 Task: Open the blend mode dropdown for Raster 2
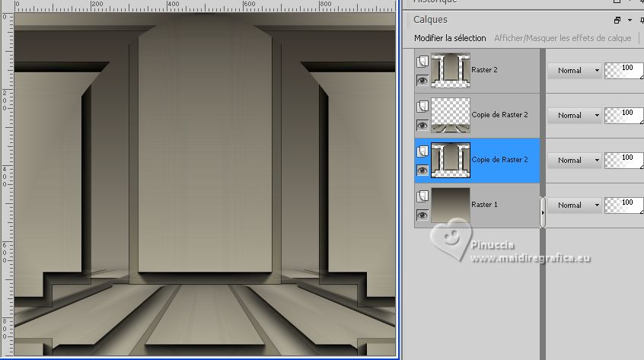click(574, 71)
